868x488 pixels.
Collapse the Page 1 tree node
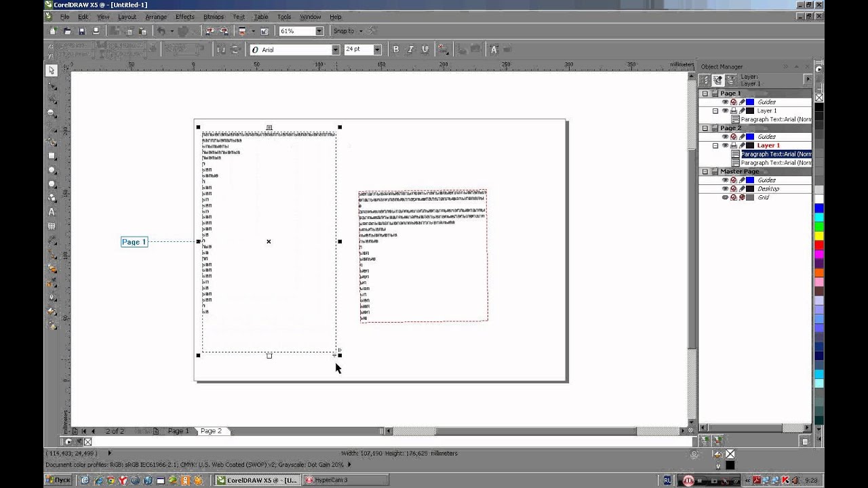tap(705, 94)
